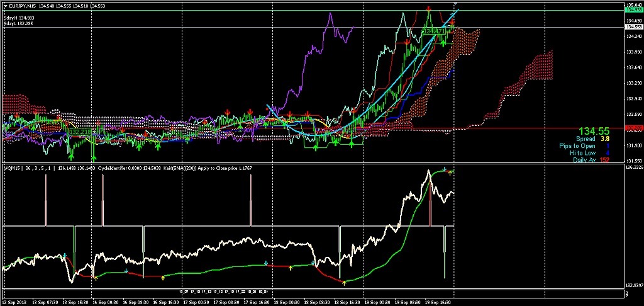This screenshot has width=644, height=306.
Task: Click the 133.290 value on the price scale
Action: click(635, 83)
